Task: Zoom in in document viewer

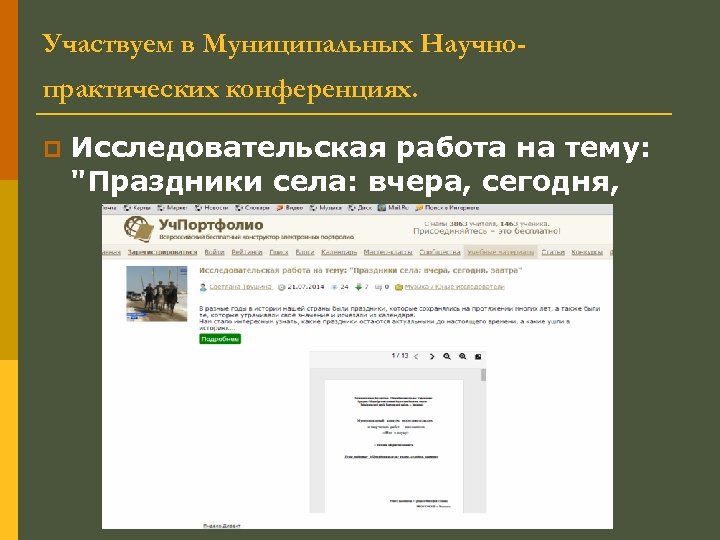Action: (462, 357)
